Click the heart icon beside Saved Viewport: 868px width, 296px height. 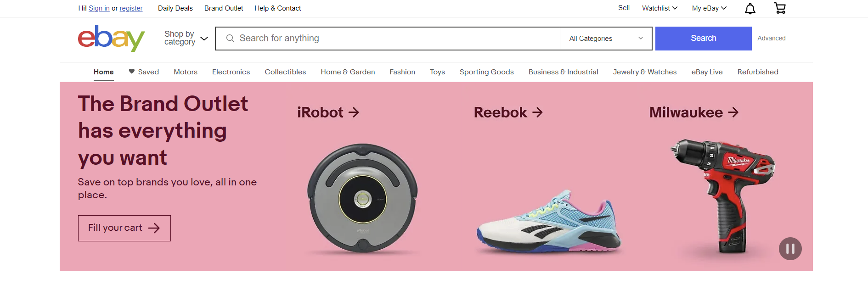(x=132, y=71)
